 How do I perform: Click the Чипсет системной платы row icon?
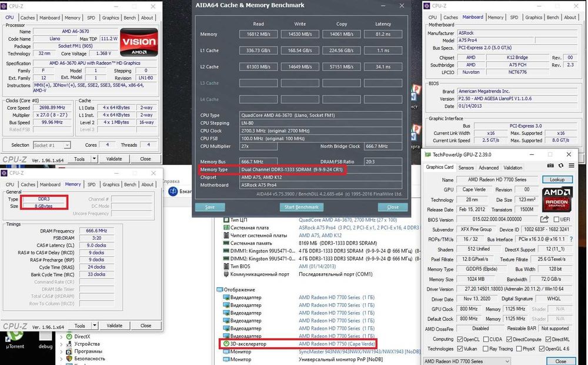tap(226, 235)
